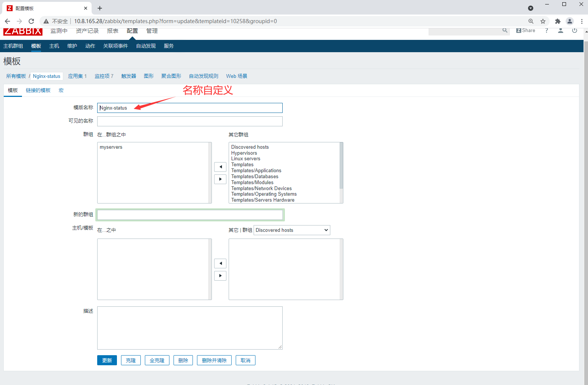This screenshot has width=588, height=385.
Task: Move selected host right out of template
Action: pyautogui.click(x=220, y=276)
